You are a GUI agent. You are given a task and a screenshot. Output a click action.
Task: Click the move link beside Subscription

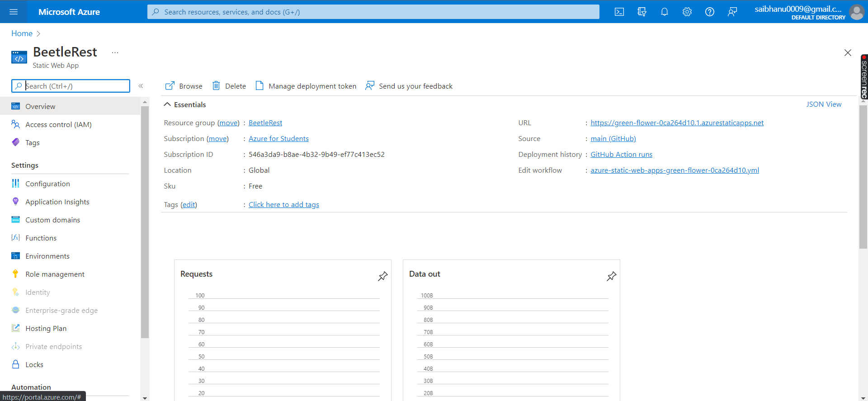click(217, 139)
